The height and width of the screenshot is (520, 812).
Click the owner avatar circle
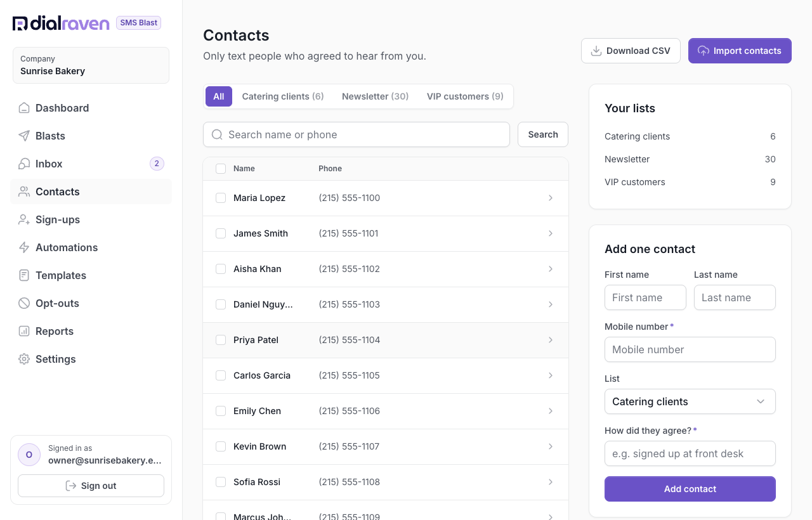point(29,455)
